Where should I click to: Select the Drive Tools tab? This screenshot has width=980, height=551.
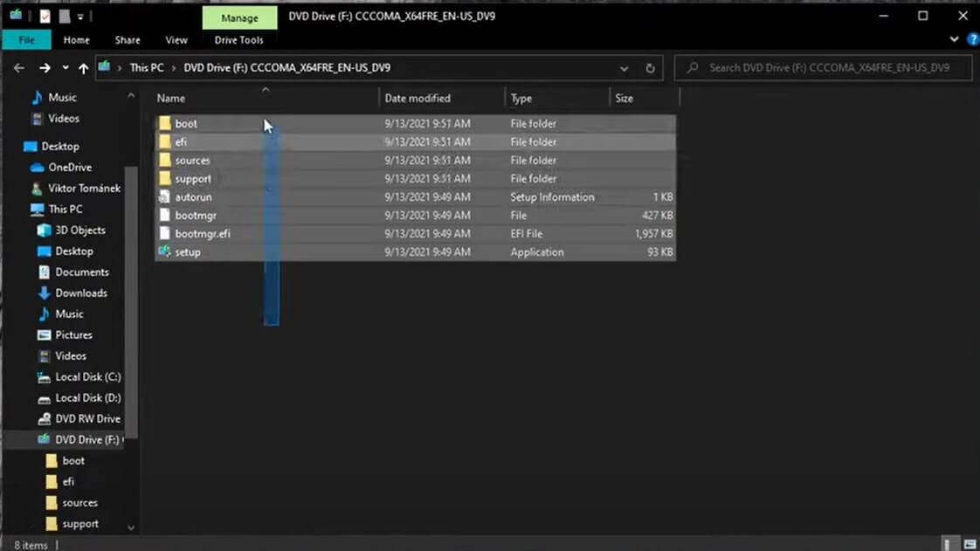click(x=238, y=40)
